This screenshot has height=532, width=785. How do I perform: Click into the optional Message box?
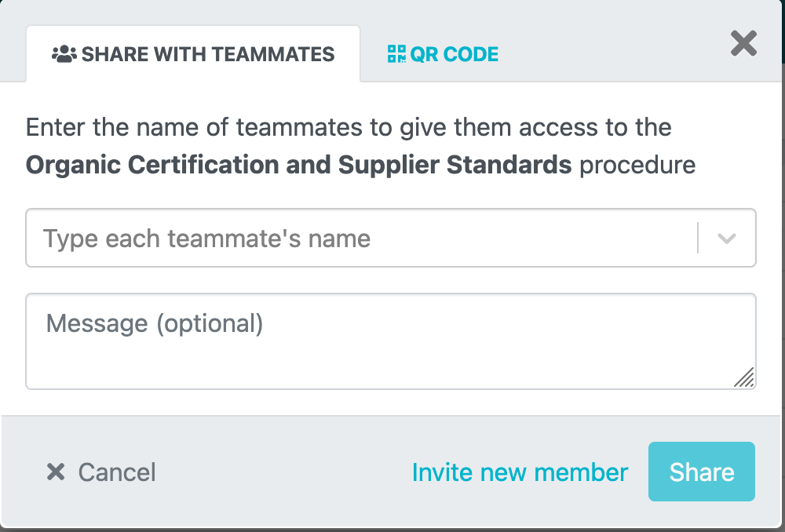(x=390, y=341)
